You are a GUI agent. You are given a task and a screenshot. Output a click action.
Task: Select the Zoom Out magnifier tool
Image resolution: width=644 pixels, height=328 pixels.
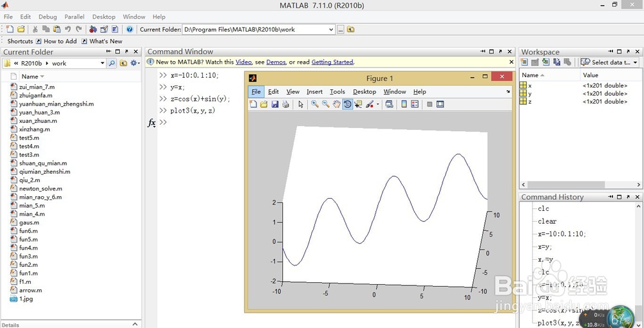(x=326, y=104)
